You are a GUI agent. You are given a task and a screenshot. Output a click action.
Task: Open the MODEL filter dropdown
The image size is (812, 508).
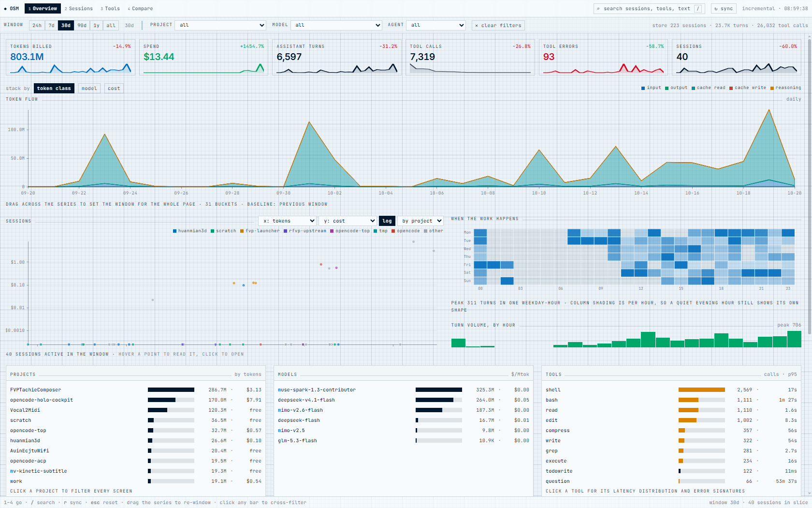336,25
